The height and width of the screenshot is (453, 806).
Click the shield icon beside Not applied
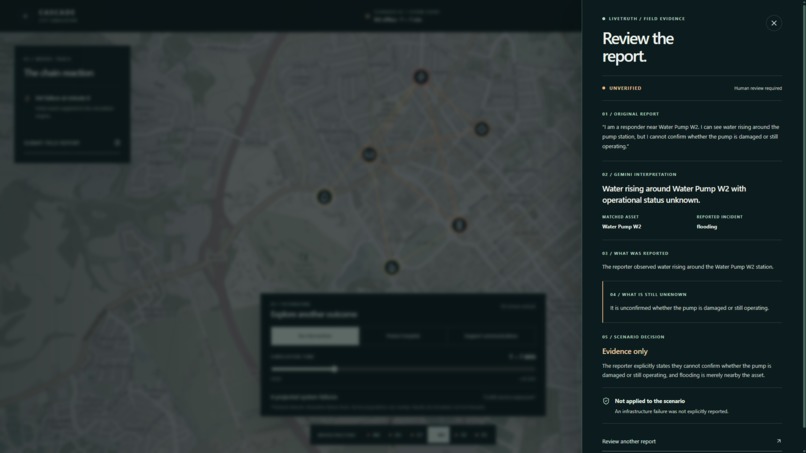pyautogui.click(x=606, y=401)
